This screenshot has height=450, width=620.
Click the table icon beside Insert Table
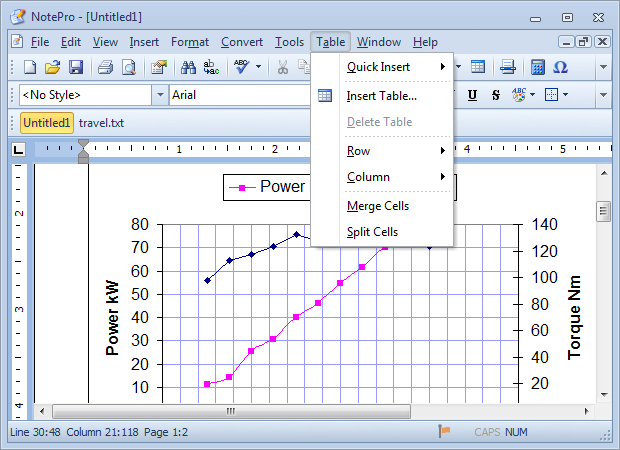pyautogui.click(x=325, y=96)
